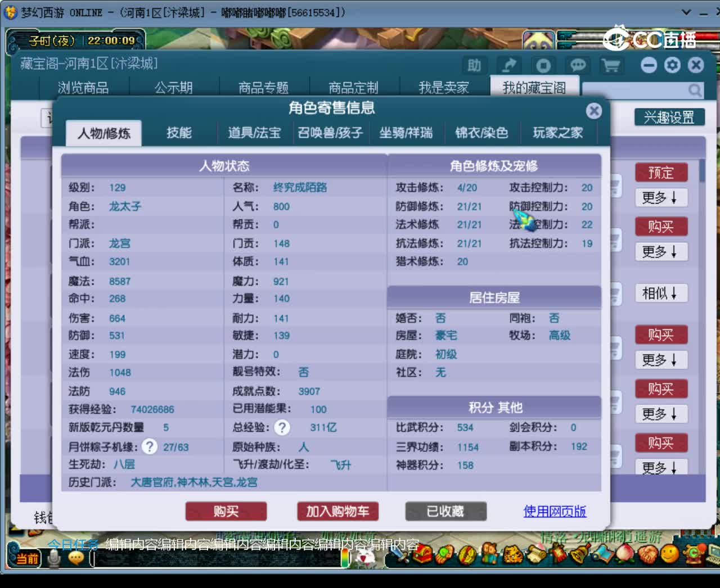
Task: Switch to the 人物/修炼 tab
Action: click(103, 133)
